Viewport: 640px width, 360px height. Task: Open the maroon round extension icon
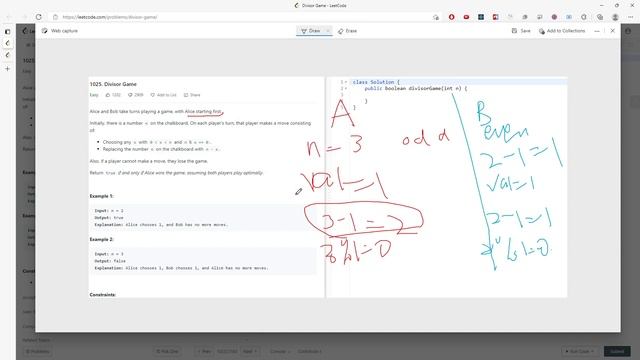point(554,17)
